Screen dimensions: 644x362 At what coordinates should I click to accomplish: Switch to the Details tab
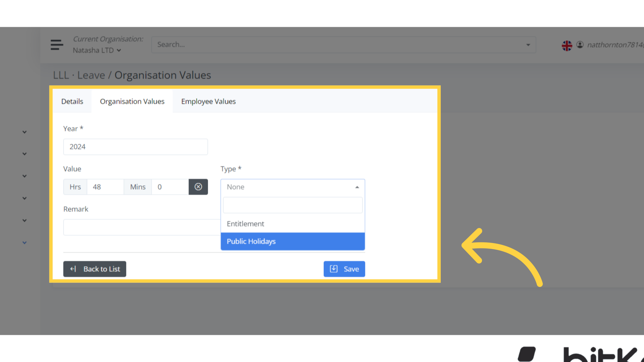tap(72, 101)
